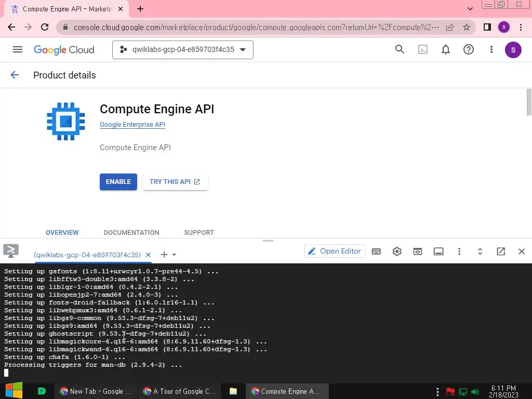Open console settings three-dot menu
This screenshot has height=399, width=532.
[491, 49]
